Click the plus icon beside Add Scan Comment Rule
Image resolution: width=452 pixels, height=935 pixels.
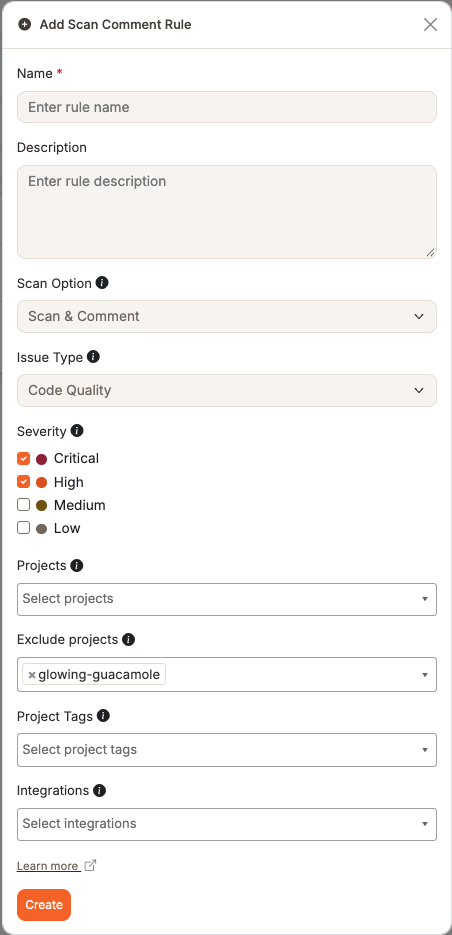point(24,24)
